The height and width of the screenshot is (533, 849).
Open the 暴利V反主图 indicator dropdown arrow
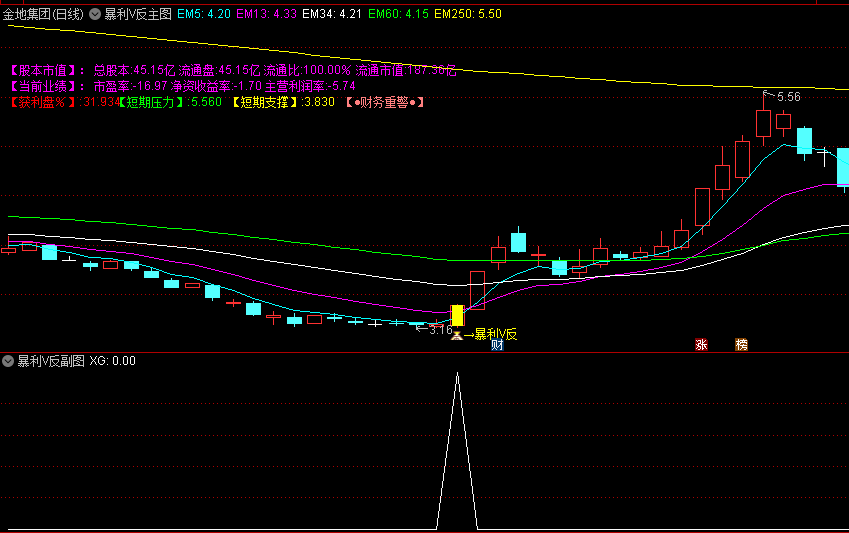pos(95,14)
